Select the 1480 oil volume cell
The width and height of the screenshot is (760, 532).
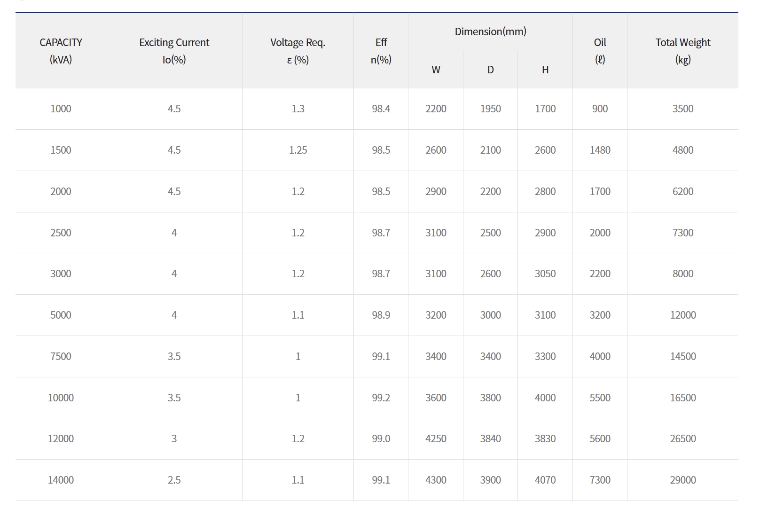600,150
